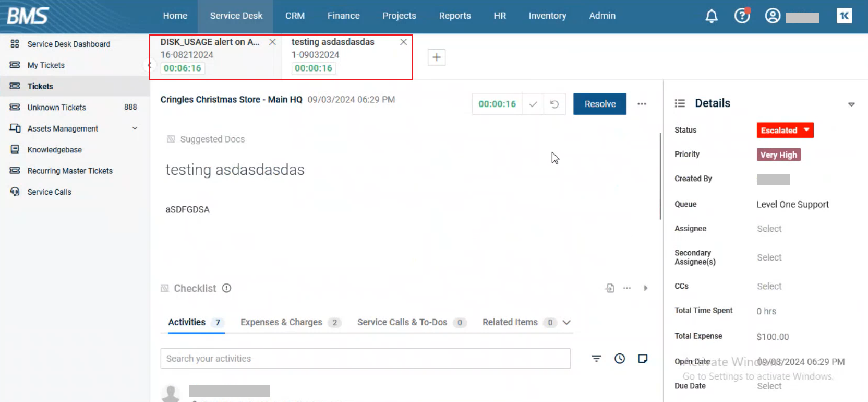This screenshot has width=868, height=402.
Task: Click the Search your activities field
Action: coord(365,359)
